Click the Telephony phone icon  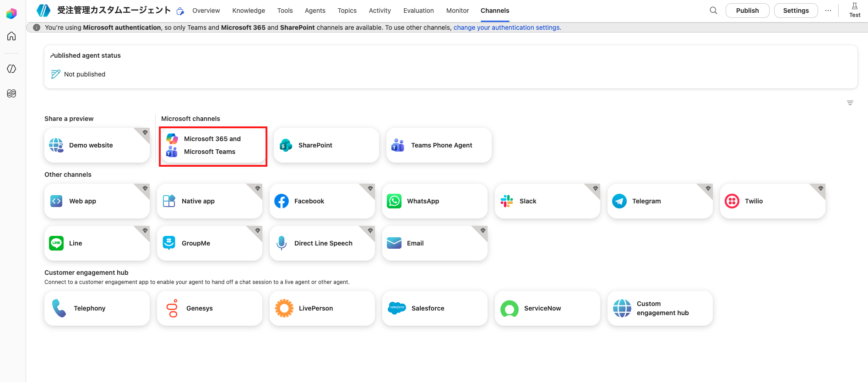pos(59,308)
